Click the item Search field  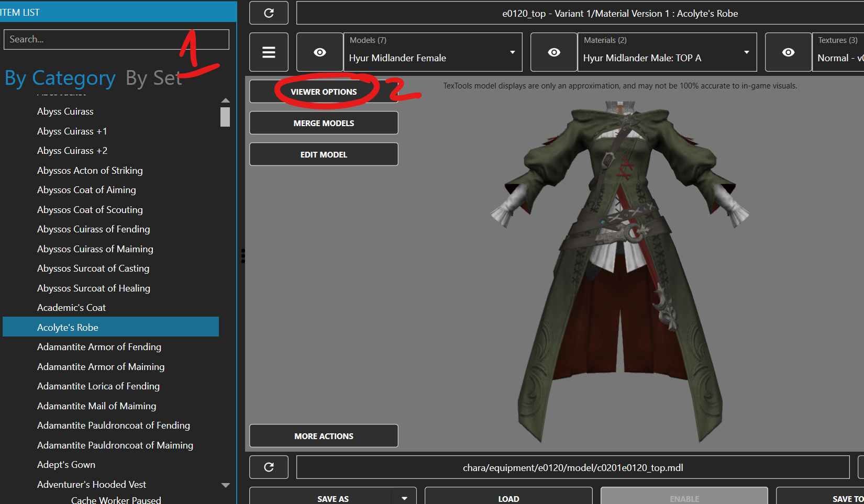pos(116,39)
